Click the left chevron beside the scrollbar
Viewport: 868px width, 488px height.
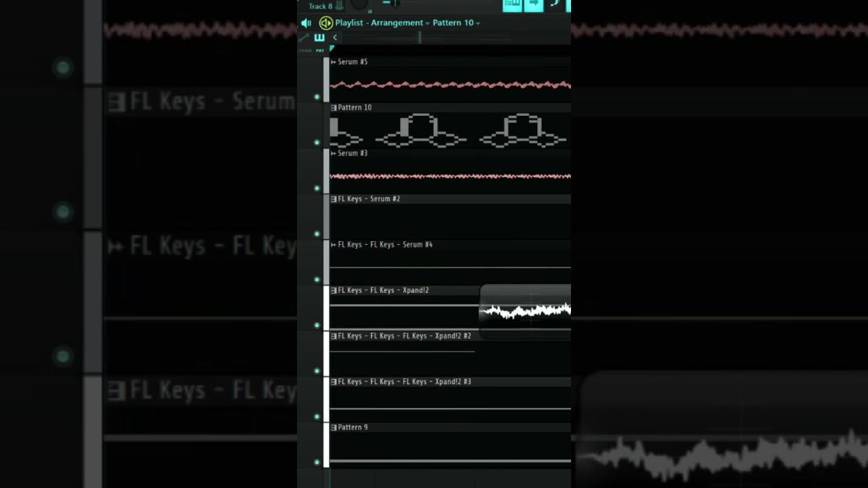[335, 37]
